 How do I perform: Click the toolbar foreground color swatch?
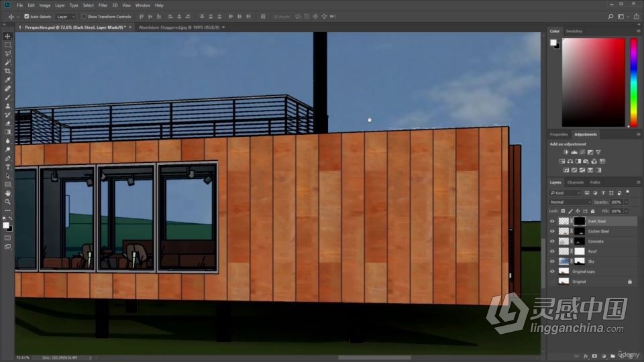pos(6,225)
